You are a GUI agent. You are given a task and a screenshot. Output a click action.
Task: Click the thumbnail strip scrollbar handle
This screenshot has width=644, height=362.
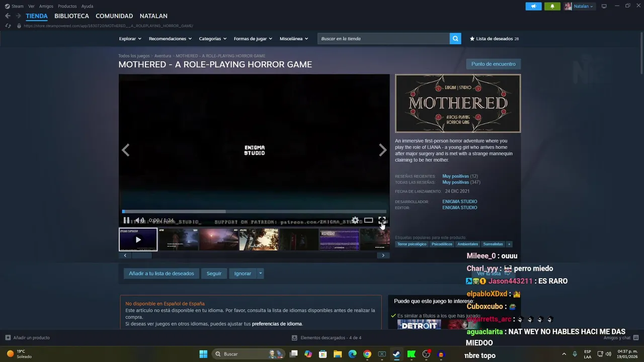pyautogui.click(x=141, y=255)
